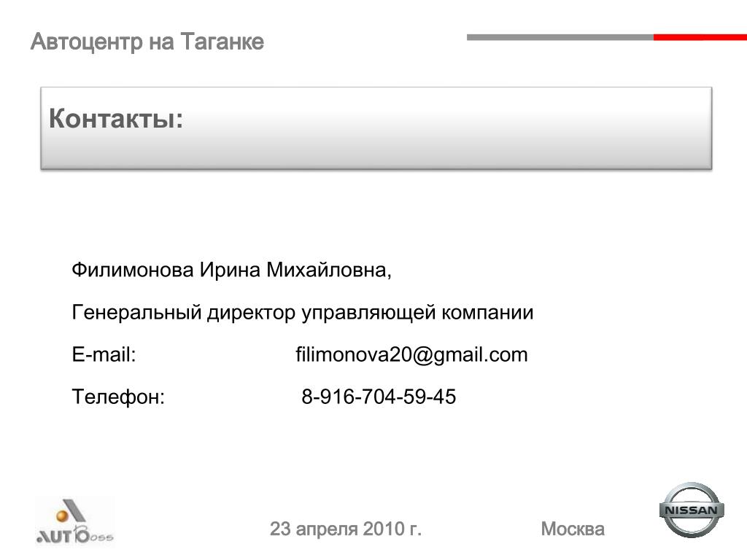Screen dimensions: 747x560
Task: Click the red segment of header bar
Action: tap(700, 37)
